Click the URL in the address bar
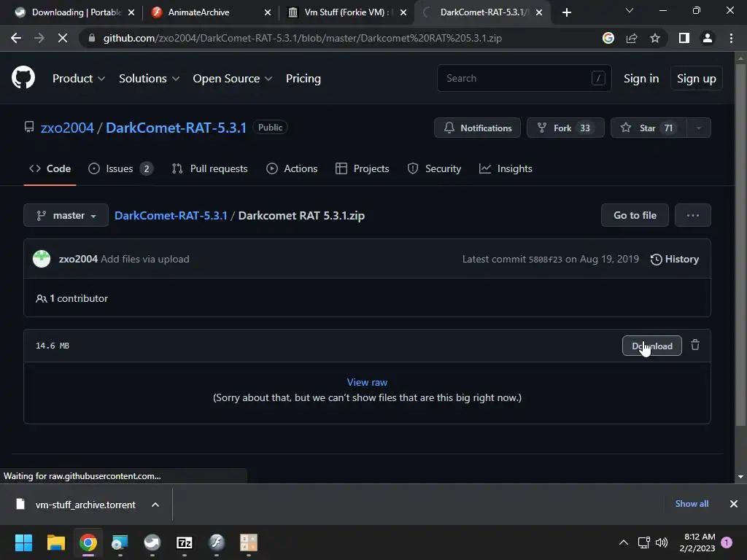The height and width of the screenshot is (560, 747). tap(303, 38)
